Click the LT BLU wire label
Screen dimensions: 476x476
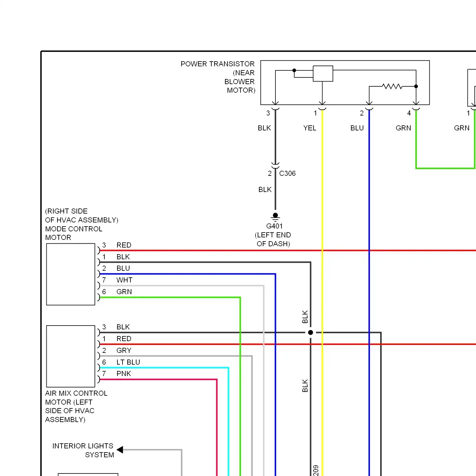(x=128, y=362)
